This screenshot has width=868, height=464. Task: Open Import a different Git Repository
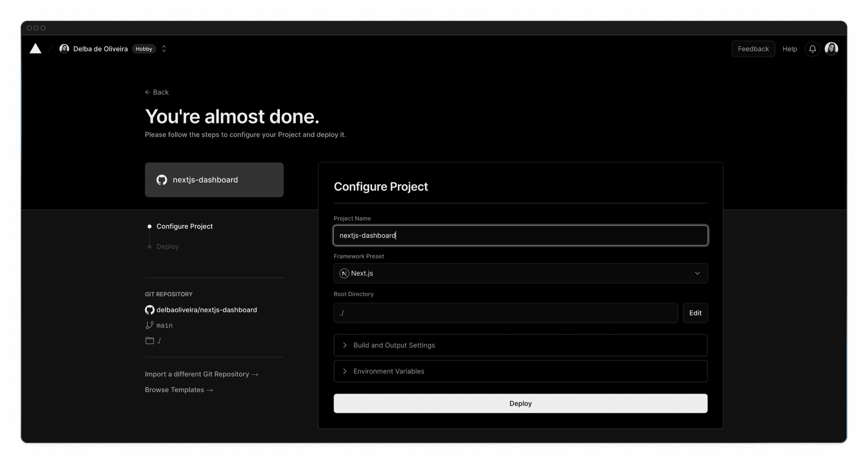(201, 374)
